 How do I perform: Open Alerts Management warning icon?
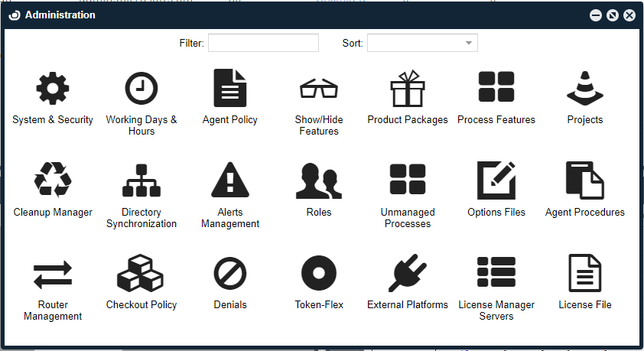click(x=230, y=181)
